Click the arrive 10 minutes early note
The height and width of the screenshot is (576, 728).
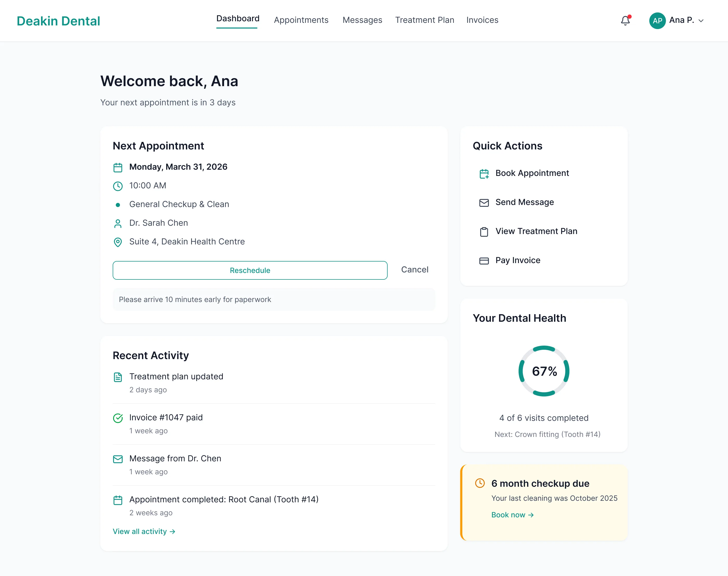(x=274, y=299)
